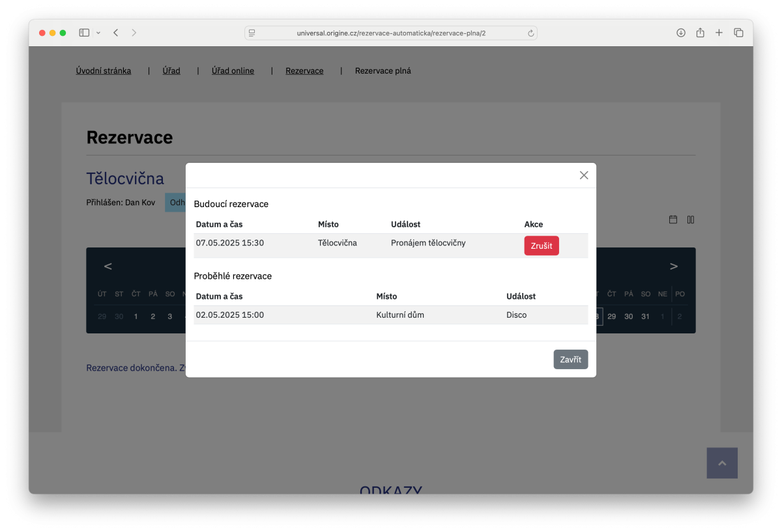Click the URL address bar
The image size is (782, 532).
point(391,33)
